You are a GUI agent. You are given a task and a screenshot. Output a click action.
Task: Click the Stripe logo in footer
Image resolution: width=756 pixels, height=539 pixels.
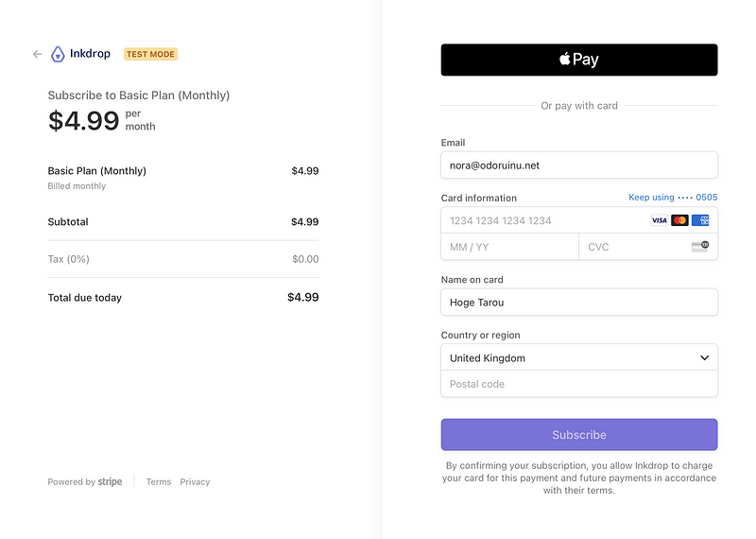110,481
